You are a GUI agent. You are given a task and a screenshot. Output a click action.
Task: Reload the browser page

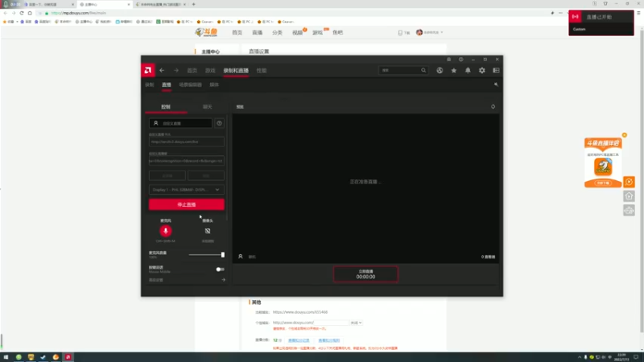point(22,13)
